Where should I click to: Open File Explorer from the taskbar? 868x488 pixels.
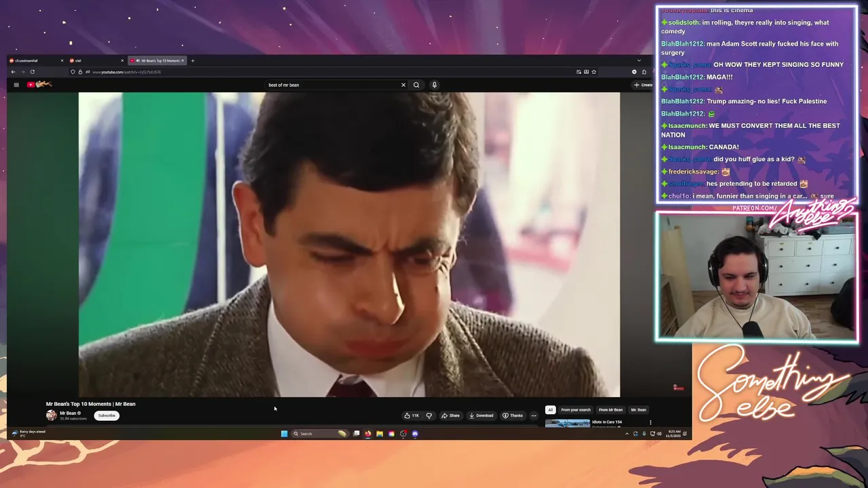(x=380, y=434)
